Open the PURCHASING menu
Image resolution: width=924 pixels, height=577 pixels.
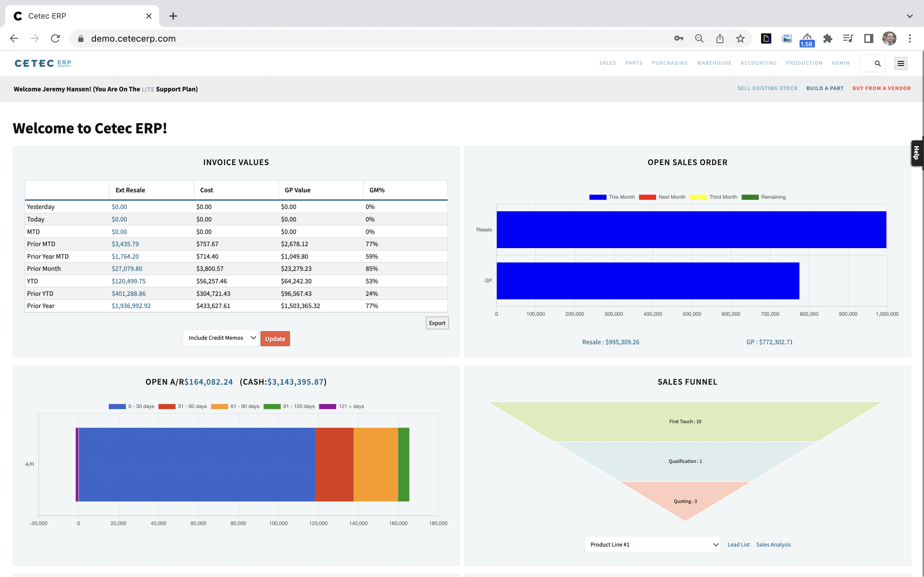pyautogui.click(x=669, y=63)
